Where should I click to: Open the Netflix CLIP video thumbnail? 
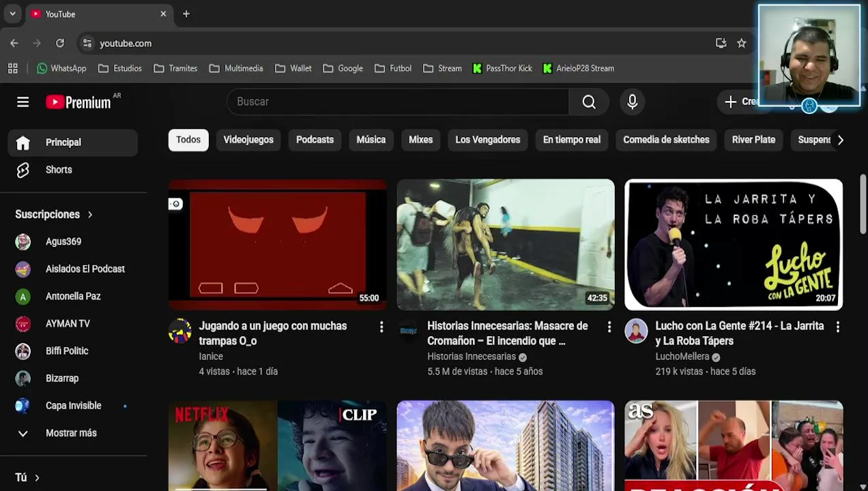pos(278,445)
